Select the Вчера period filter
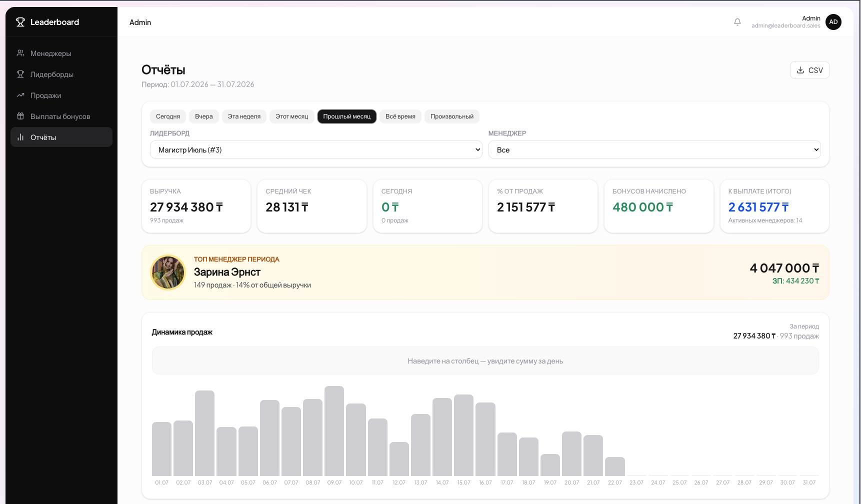Viewport: 861px width, 504px height. [204, 116]
